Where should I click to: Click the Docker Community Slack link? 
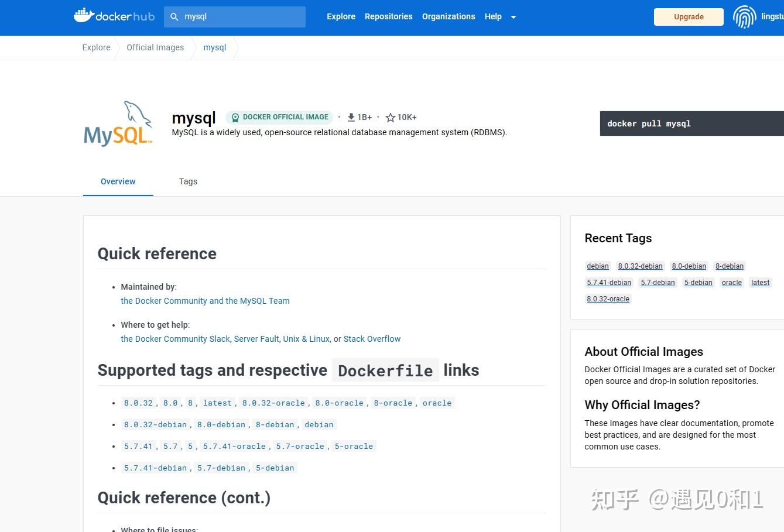175,339
